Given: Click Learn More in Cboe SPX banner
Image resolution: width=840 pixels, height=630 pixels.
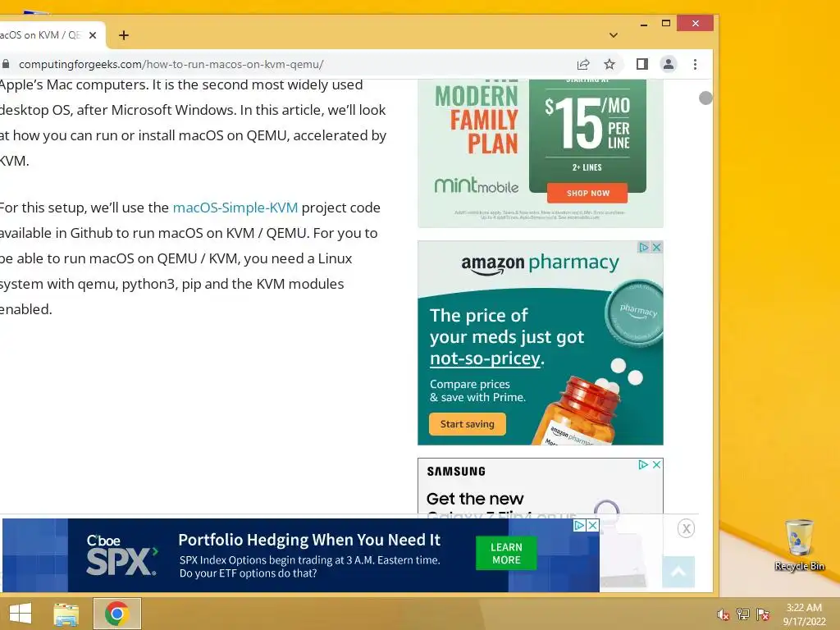Looking at the screenshot, I should point(505,554).
